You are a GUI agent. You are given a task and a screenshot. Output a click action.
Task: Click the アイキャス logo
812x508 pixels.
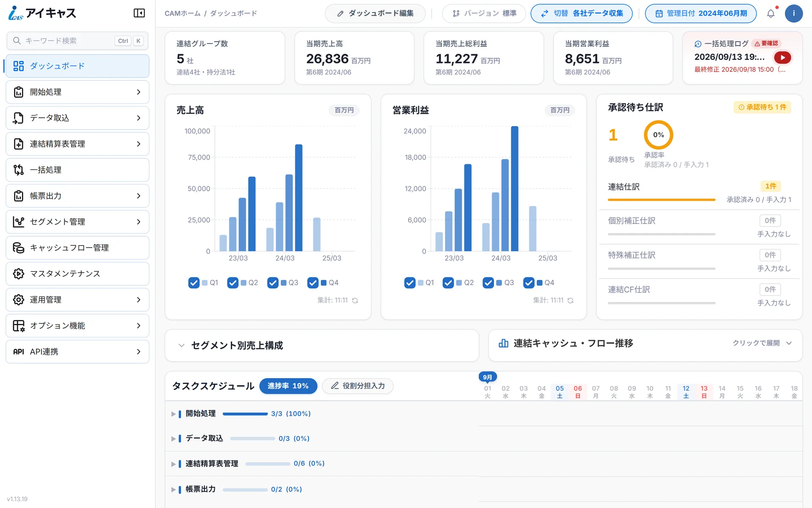(x=42, y=13)
